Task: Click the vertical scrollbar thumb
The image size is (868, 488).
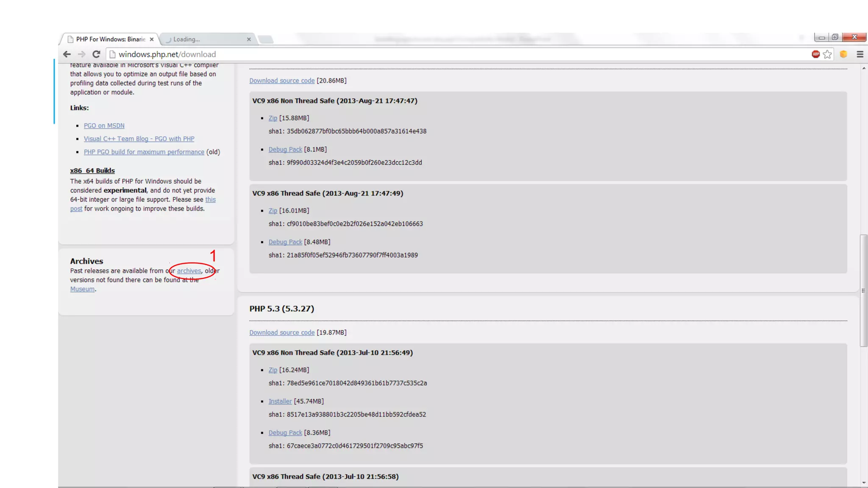Action: pos(864,290)
